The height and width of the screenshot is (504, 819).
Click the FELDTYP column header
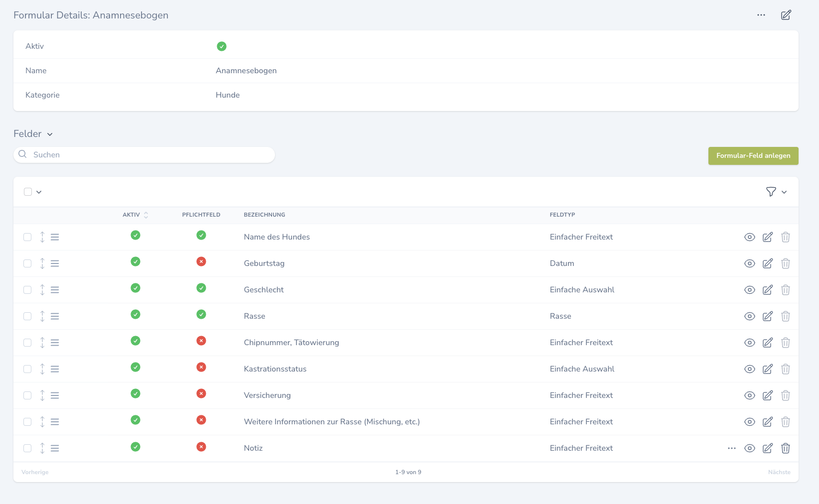click(562, 215)
